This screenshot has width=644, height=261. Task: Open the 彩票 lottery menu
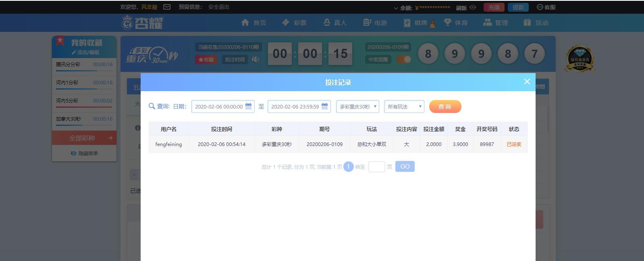[x=294, y=23]
